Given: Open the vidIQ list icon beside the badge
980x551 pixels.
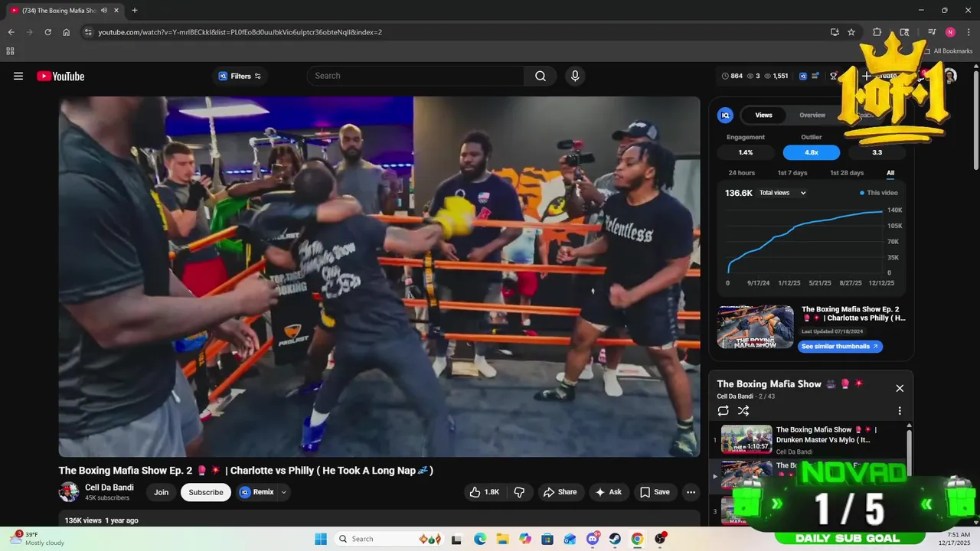Looking at the screenshot, I should click(816, 76).
